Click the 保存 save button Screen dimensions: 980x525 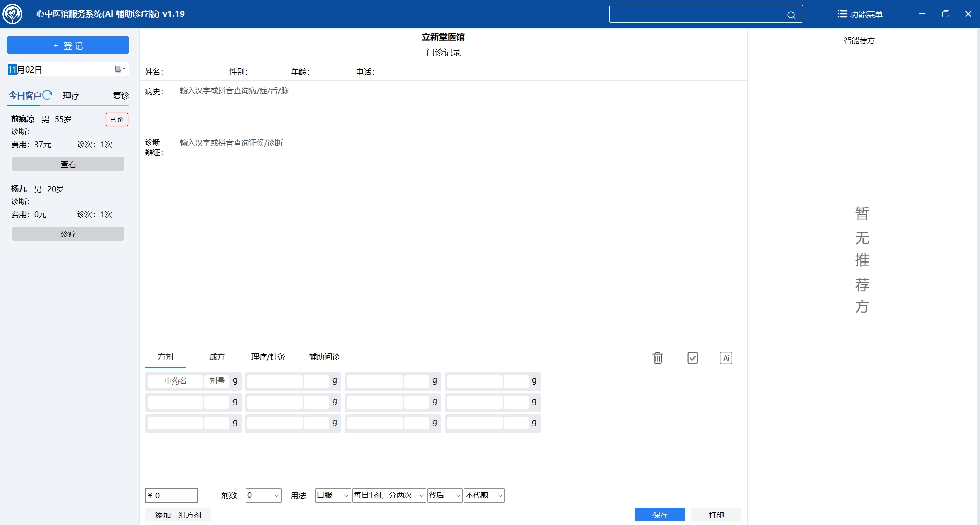coord(660,514)
